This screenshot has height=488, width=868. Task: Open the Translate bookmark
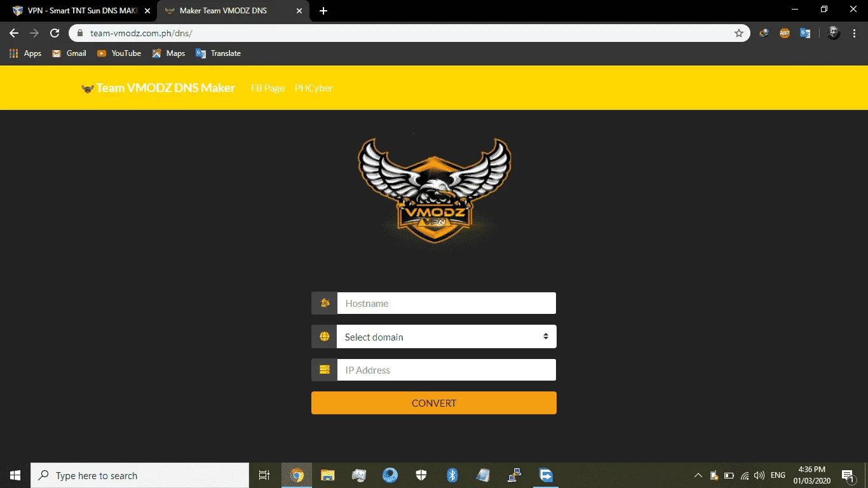[x=219, y=53]
